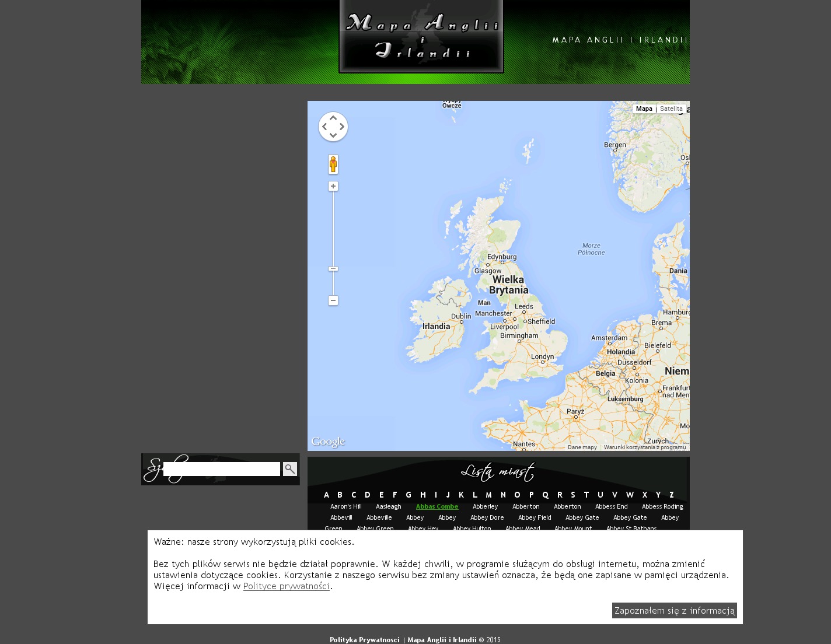Open the Abbas Combe city link
The image size is (831, 644).
[x=437, y=506]
